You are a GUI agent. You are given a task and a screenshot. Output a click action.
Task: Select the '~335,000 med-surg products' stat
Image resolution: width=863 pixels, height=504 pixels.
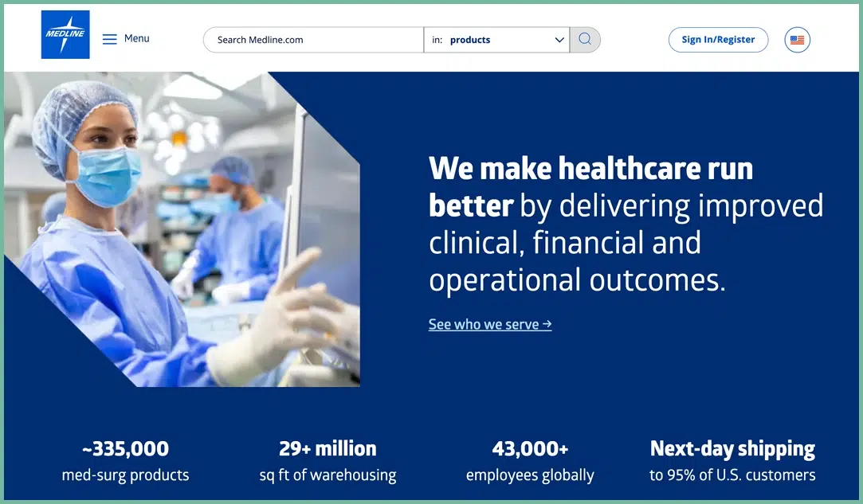coord(125,460)
